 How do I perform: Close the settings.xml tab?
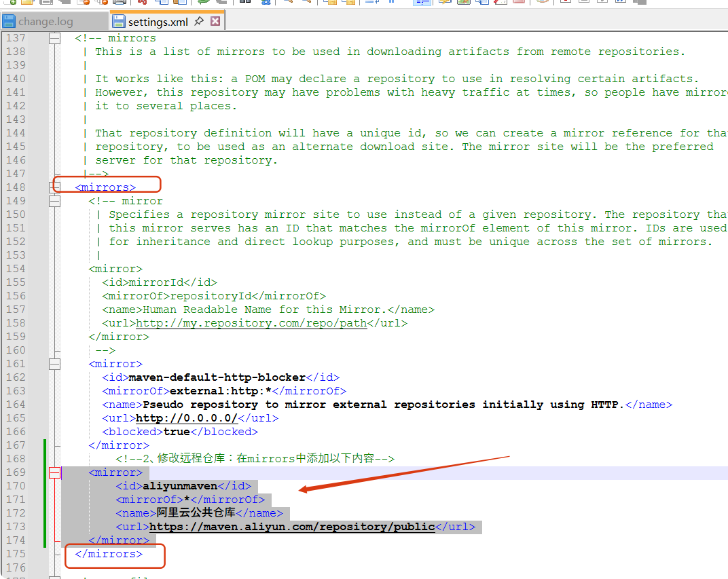click(215, 21)
